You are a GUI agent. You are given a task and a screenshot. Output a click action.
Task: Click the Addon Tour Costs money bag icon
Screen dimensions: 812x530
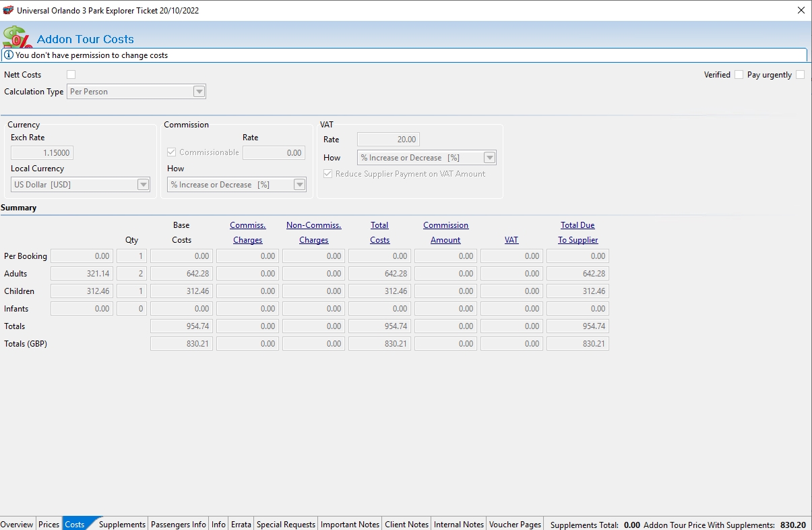pyautogui.click(x=16, y=37)
